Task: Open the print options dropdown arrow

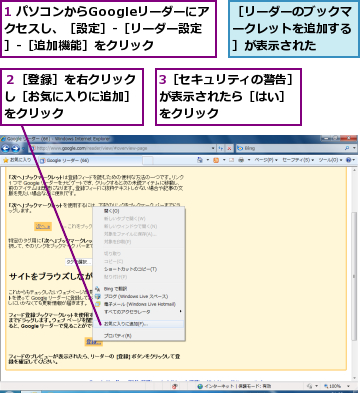Action: coord(249,160)
